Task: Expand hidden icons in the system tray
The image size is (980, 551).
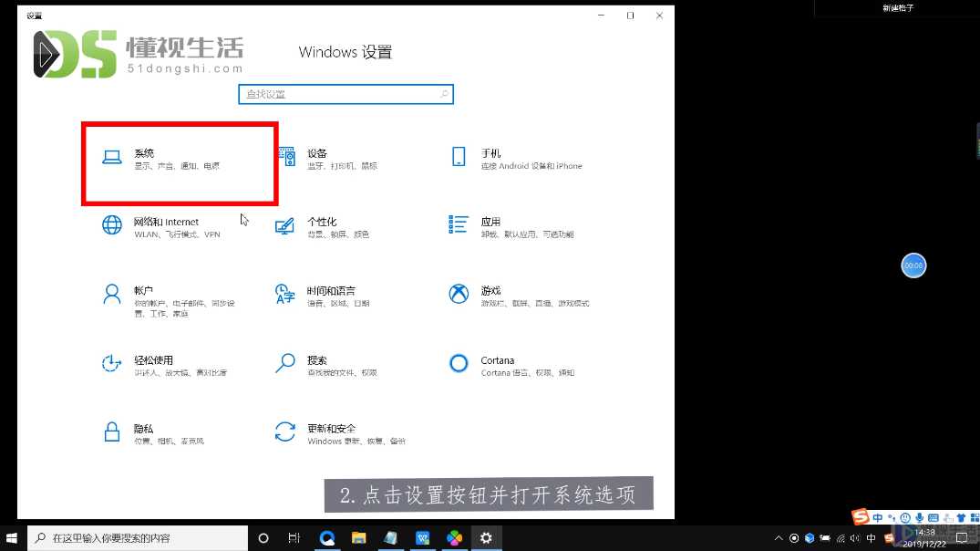Action: (778, 538)
